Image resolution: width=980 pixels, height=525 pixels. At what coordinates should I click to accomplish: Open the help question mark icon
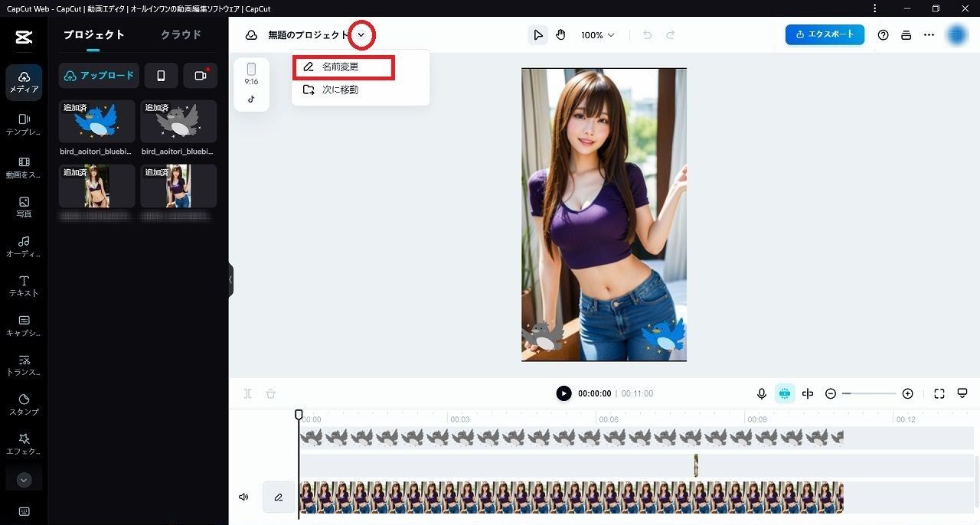883,35
